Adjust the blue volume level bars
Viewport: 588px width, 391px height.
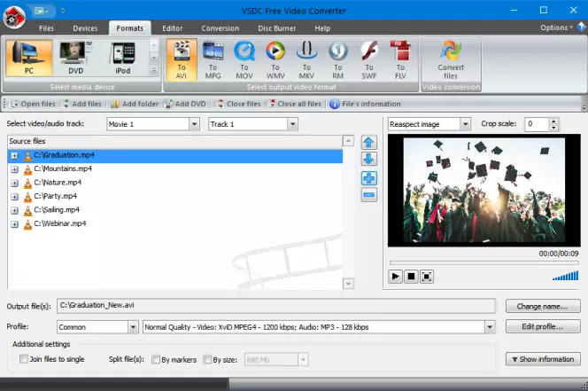[565, 276]
